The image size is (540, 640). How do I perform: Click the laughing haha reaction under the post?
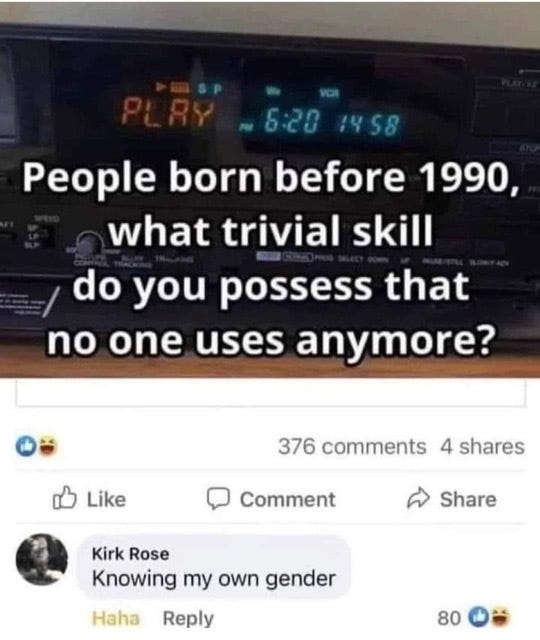pyautogui.click(x=48, y=446)
